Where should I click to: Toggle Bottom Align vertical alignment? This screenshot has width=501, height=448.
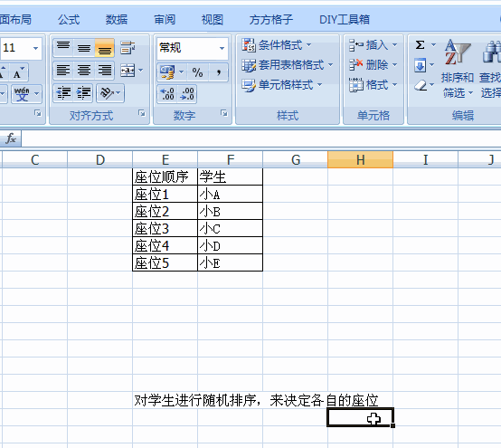[104, 48]
